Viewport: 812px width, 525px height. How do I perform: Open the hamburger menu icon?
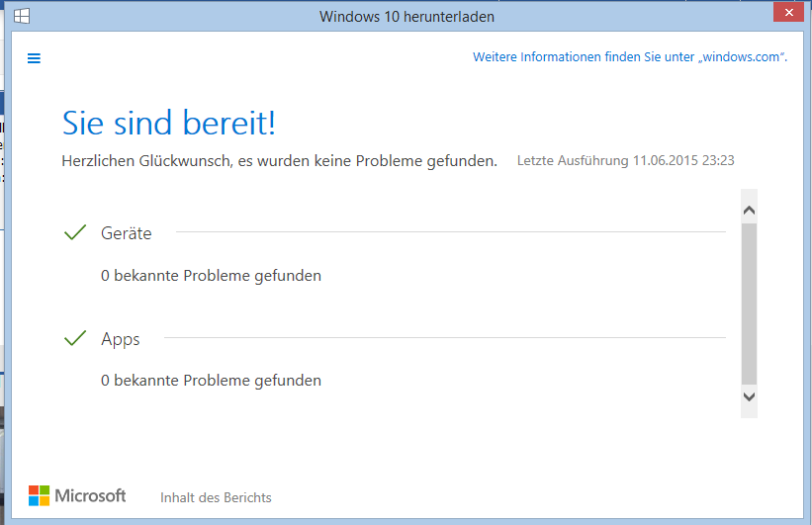(x=35, y=58)
